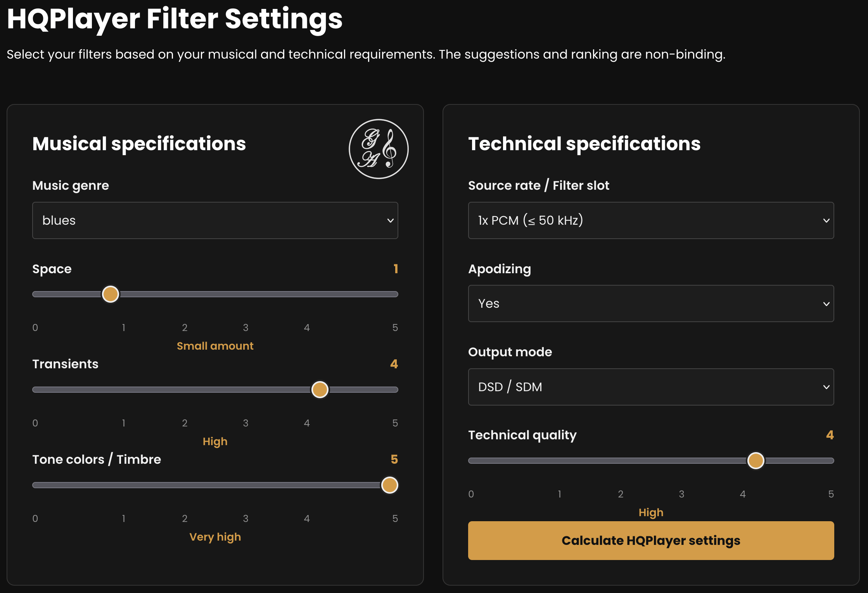Click the GA treble clef logo

click(x=379, y=149)
